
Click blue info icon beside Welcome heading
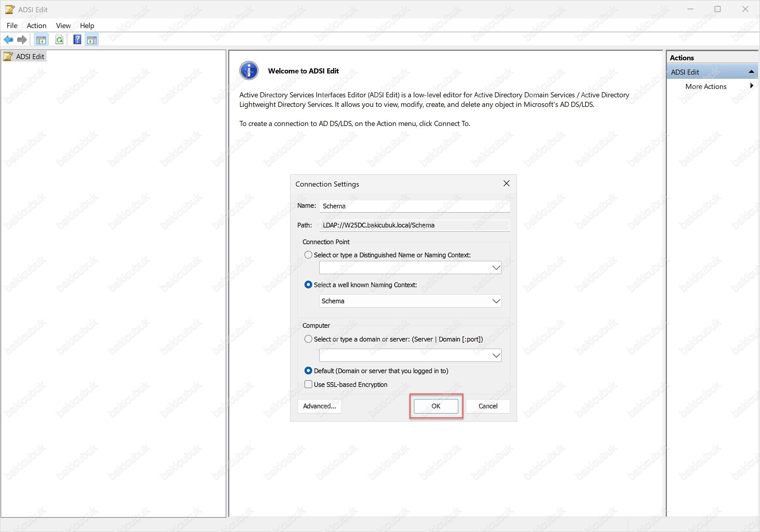pyautogui.click(x=249, y=70)
